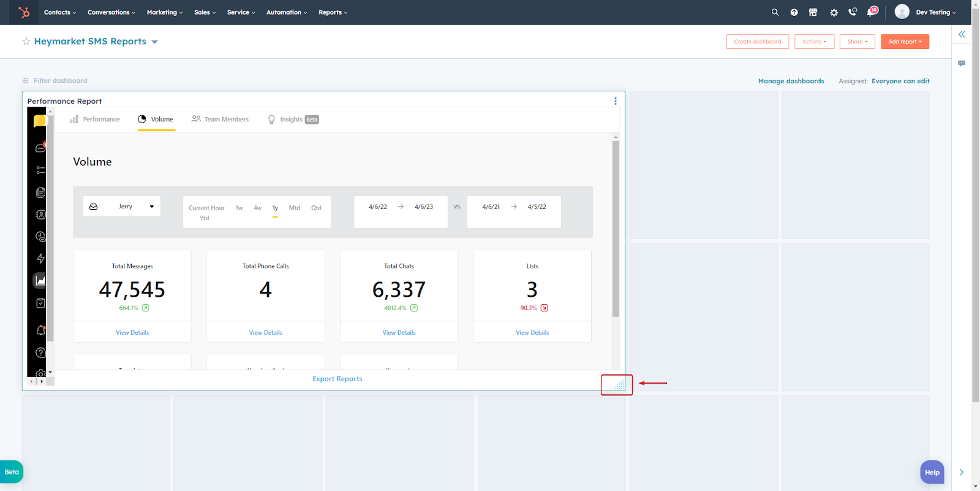Open the Share dropdown
Image resolution: width=980 pixels, height=491 pixels.
[857, 42]
